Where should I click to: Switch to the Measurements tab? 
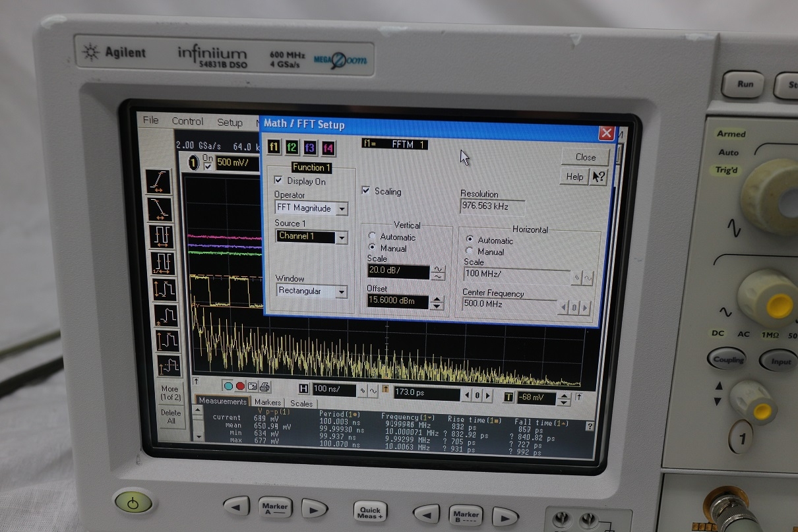point(222,401)
